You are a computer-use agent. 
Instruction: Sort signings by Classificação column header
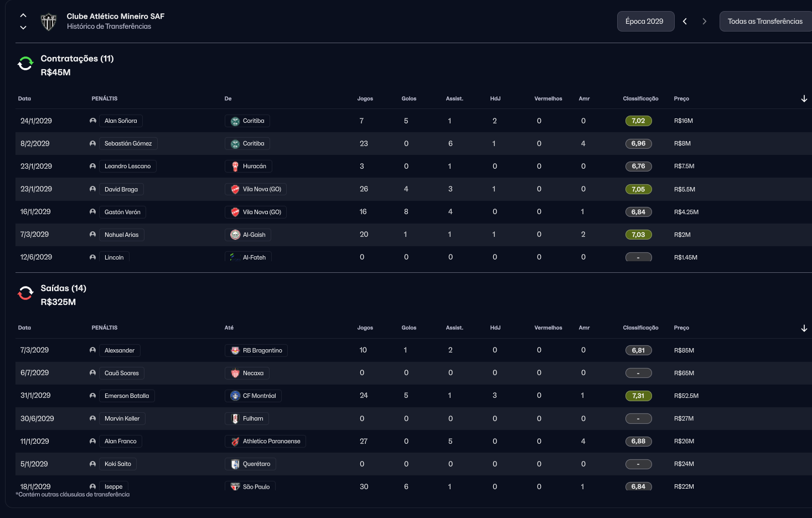[x=640, y=99]
